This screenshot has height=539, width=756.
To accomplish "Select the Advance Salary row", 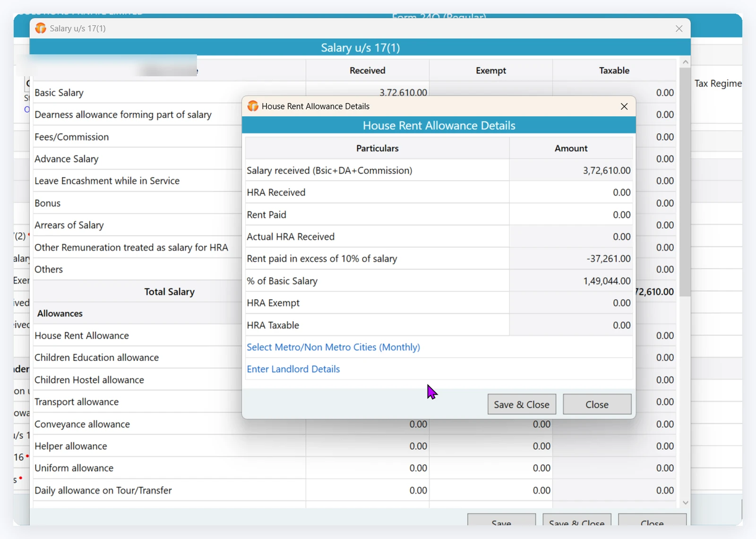I will point(67,159).
